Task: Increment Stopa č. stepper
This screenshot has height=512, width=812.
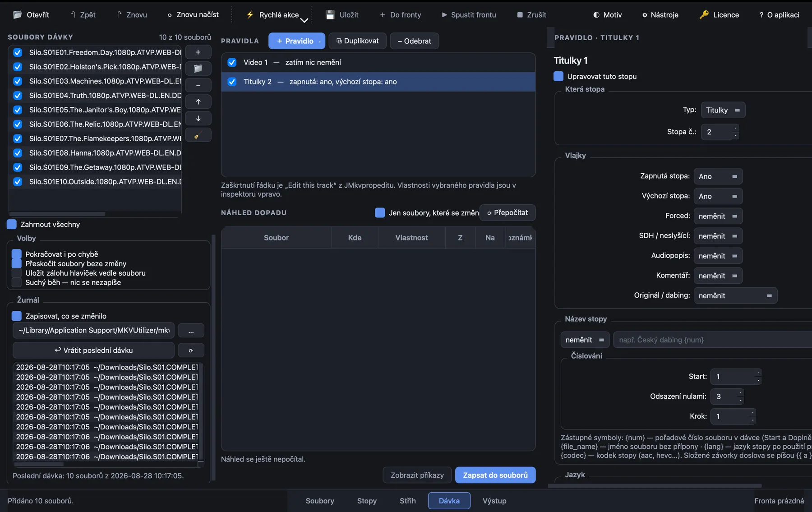Action: [736, 129]
